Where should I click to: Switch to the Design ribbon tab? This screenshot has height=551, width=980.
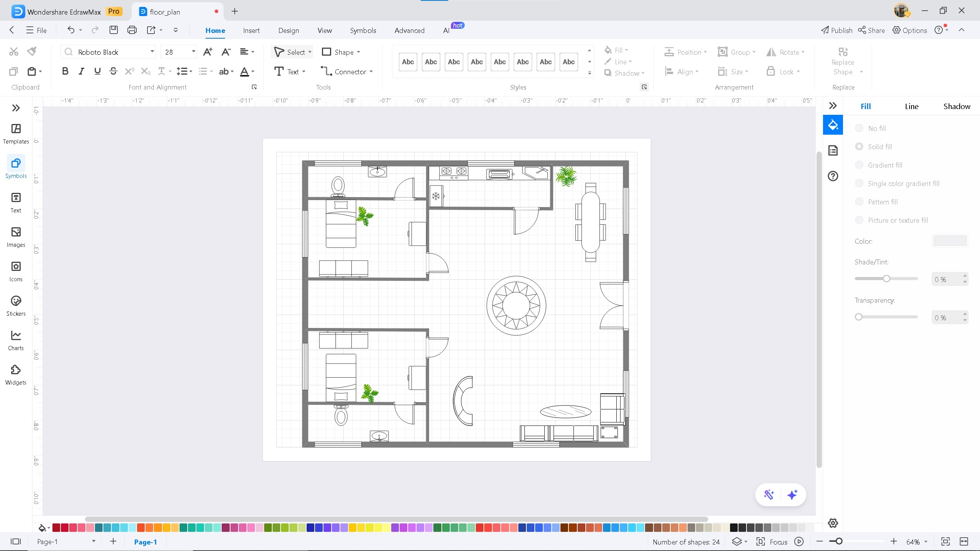[289, 30]
